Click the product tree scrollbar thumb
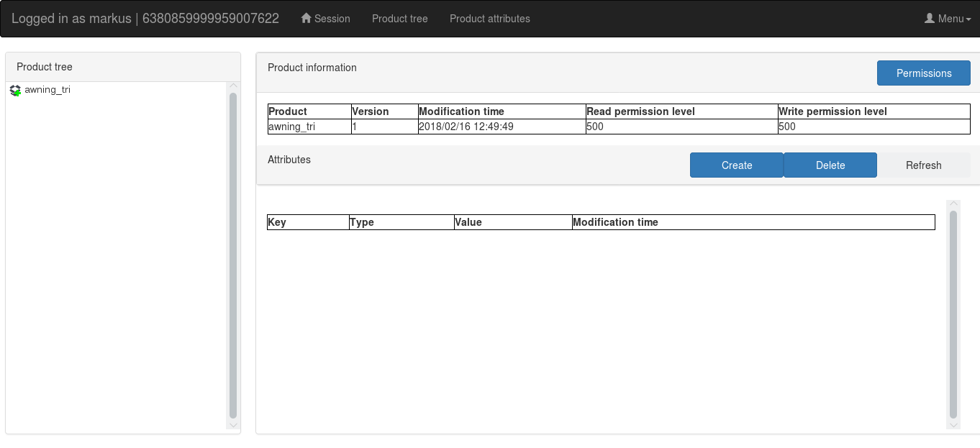This screenshot has width=980, height=448. point(233,255)
